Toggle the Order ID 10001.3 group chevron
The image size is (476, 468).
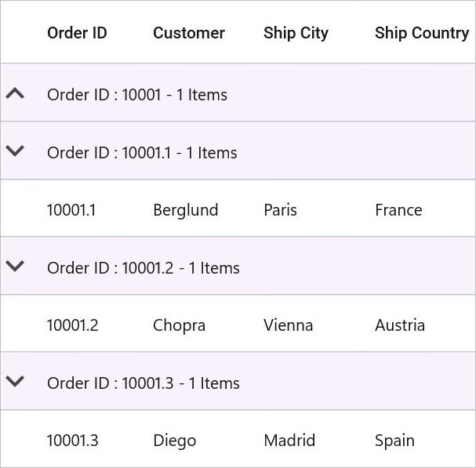point(15,381)
